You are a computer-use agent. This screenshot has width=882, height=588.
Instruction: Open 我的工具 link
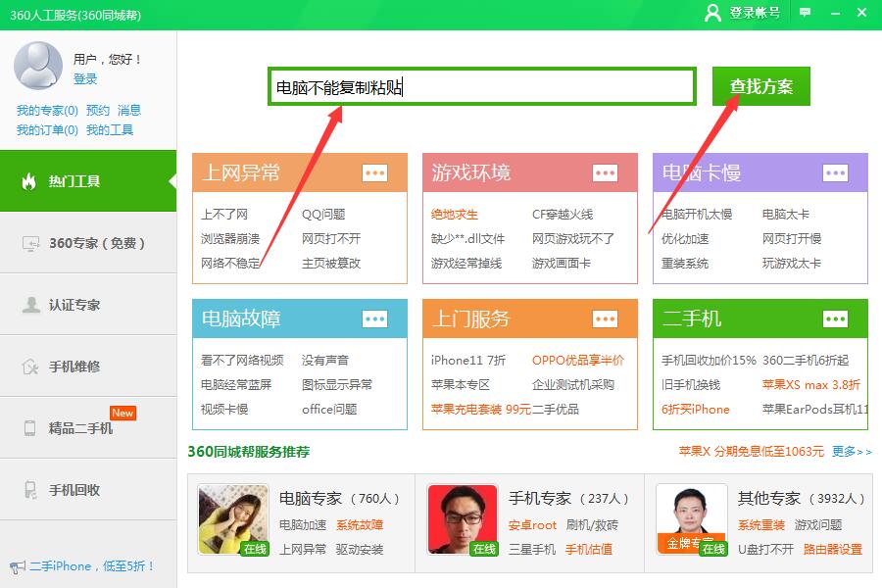110,130
